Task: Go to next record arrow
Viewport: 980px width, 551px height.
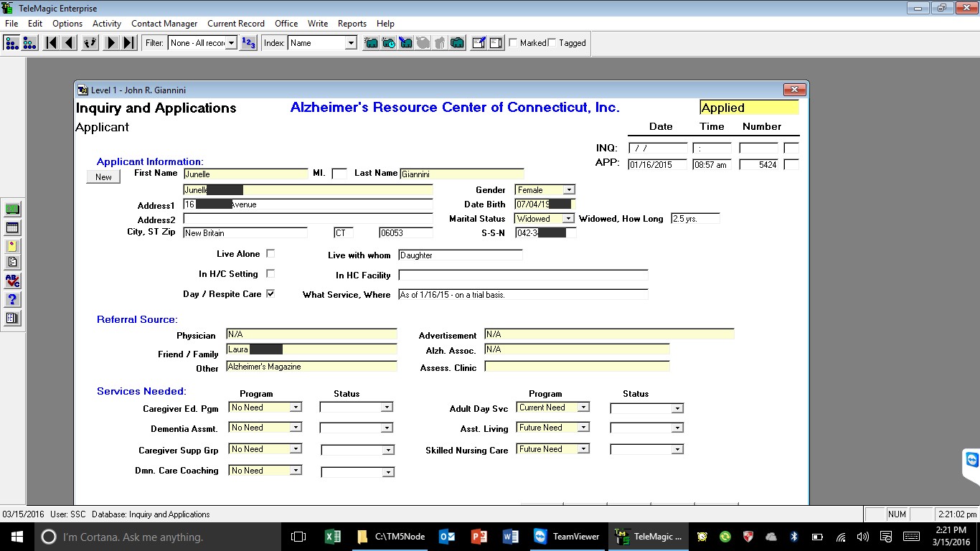Action: pyautogui.click(x=110, y=43)
